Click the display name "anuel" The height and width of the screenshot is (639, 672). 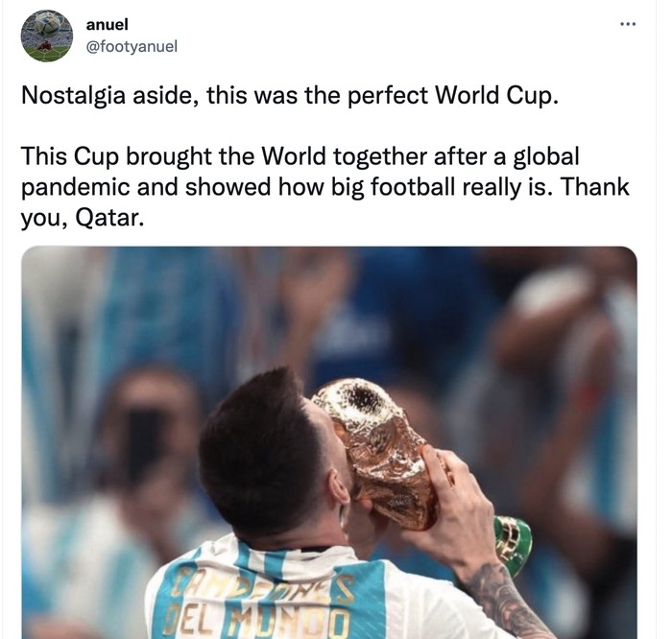coord(107,25)
